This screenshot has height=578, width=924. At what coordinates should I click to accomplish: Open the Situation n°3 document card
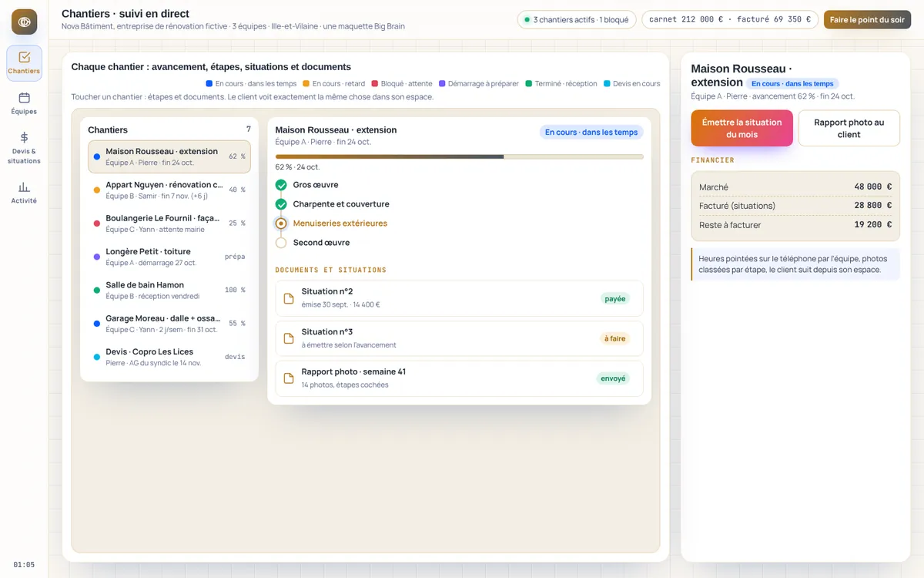(x=459, y=338)
